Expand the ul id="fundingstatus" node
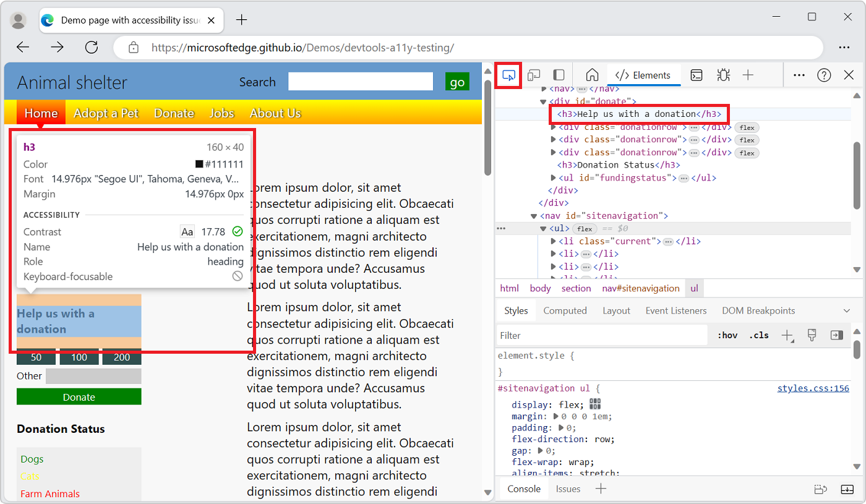Viewport: 866px width, 504px height. pyautogui.click(x=554, y=178)
